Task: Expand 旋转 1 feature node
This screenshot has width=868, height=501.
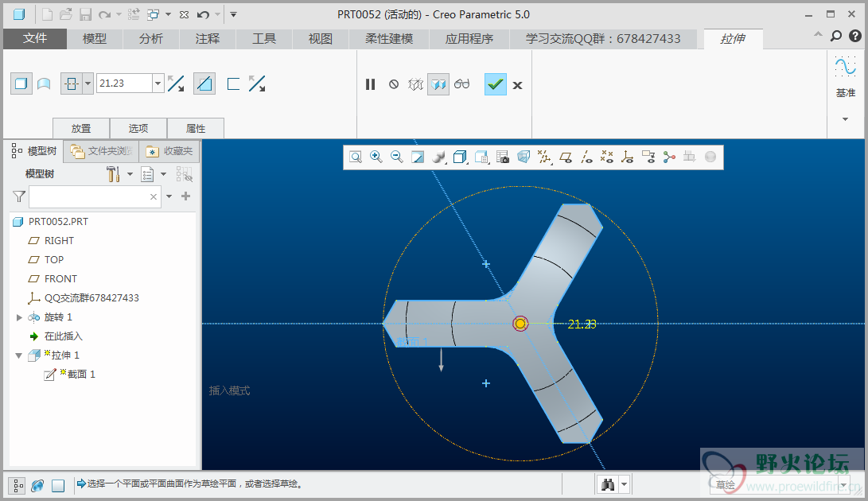Action: click(19, 317)
